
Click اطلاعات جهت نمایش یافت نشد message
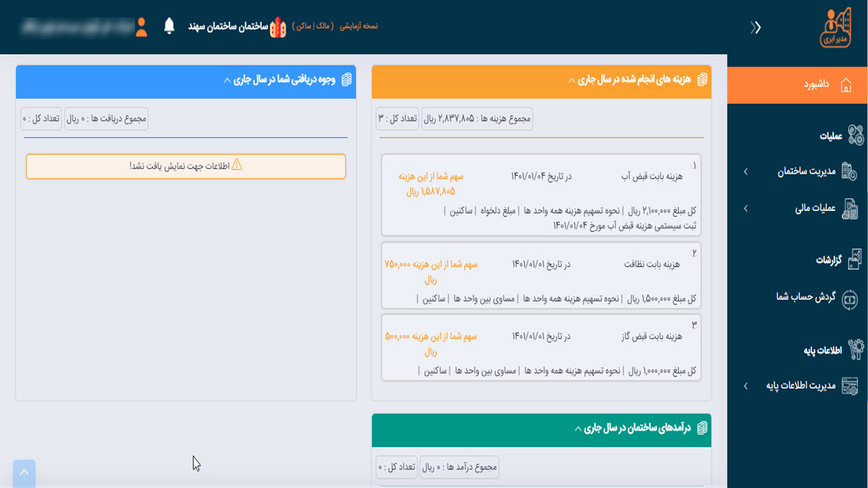tap(180, 166)
